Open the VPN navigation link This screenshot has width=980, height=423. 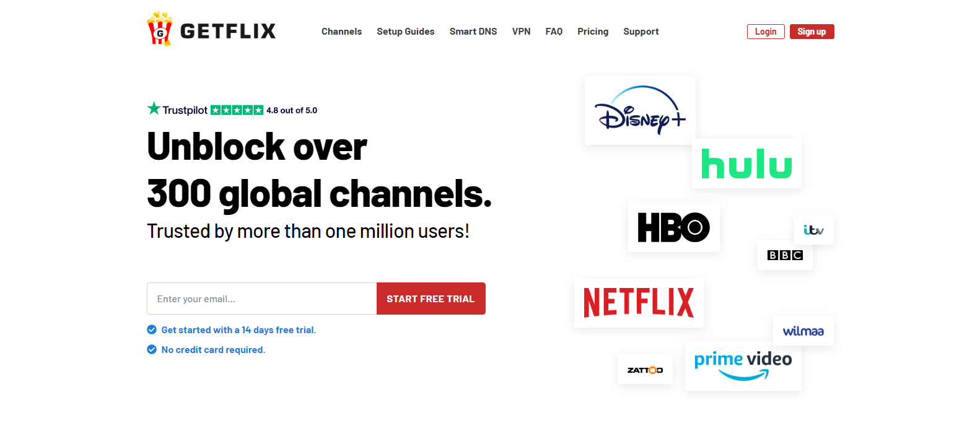coord(521,32)
